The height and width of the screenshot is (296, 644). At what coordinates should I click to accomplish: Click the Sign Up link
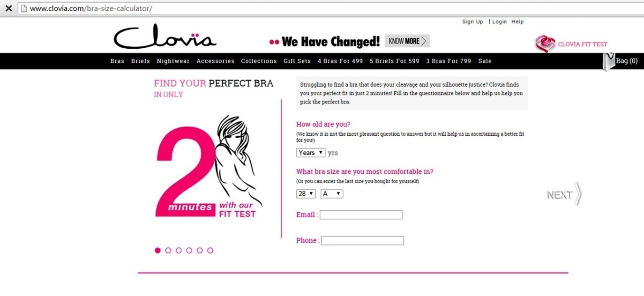click(472, 22)
